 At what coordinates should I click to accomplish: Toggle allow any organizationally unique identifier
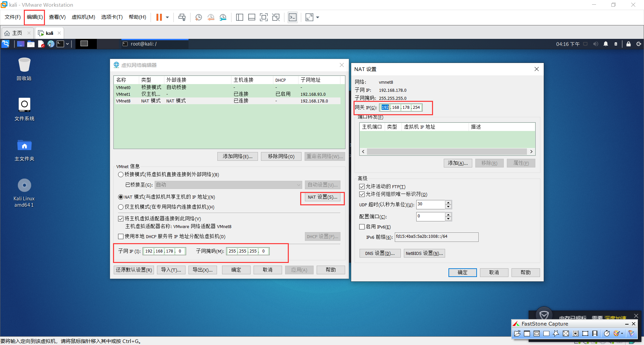pos(362,194)
